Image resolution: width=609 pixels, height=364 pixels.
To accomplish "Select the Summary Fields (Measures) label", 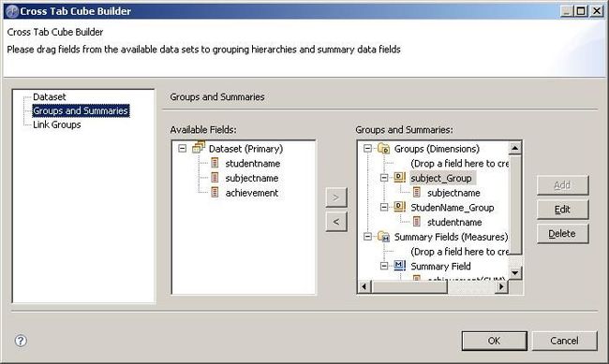I will [451, 237].
